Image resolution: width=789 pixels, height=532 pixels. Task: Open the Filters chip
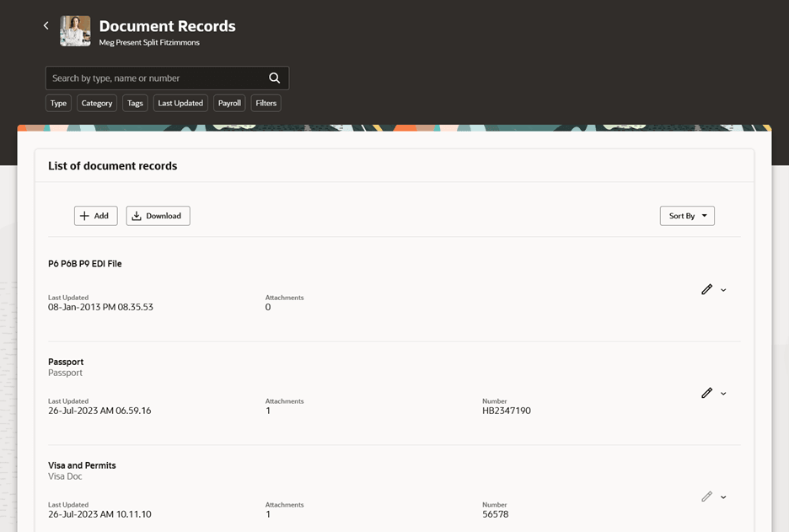pyautogui.click(x=266, y=103)
